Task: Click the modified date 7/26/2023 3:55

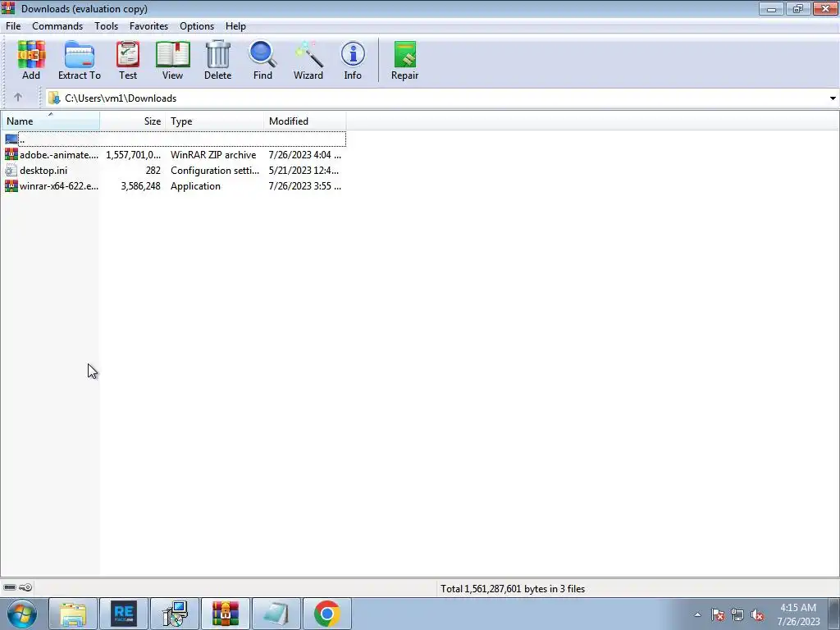Action: point(305,186)
